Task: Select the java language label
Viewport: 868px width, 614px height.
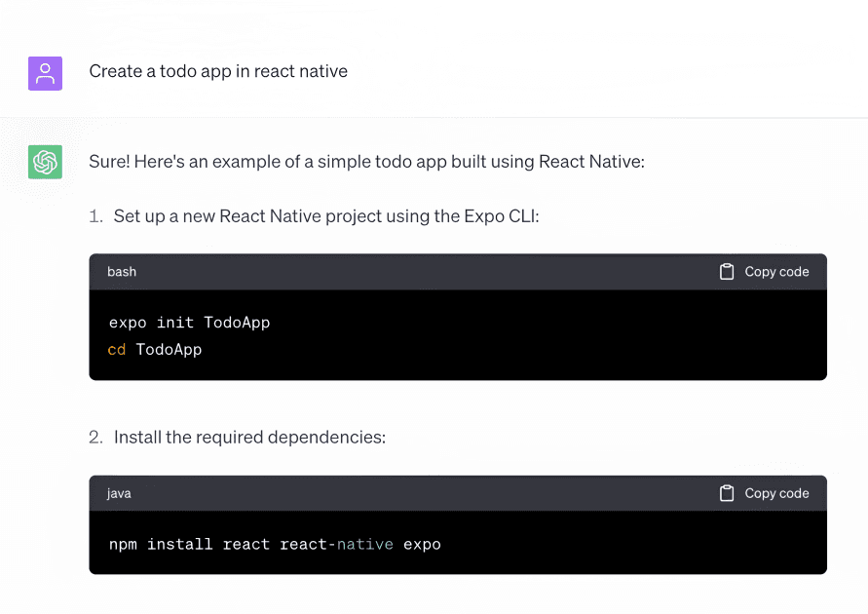Action: [118, 493]
